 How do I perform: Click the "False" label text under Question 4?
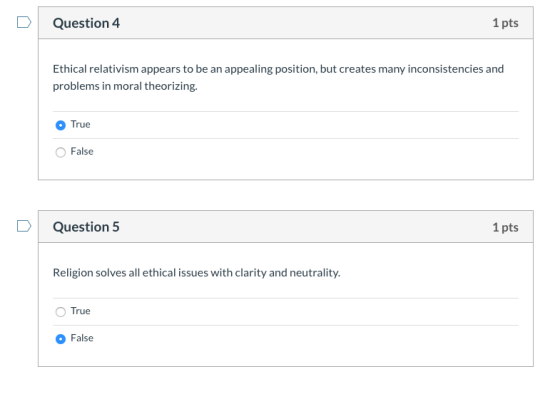tap(82, 151)
